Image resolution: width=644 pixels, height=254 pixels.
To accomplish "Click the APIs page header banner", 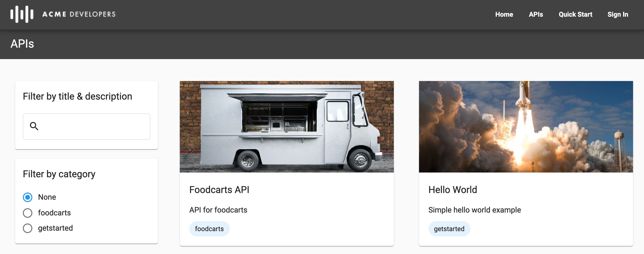I will (x=22, y=44).
